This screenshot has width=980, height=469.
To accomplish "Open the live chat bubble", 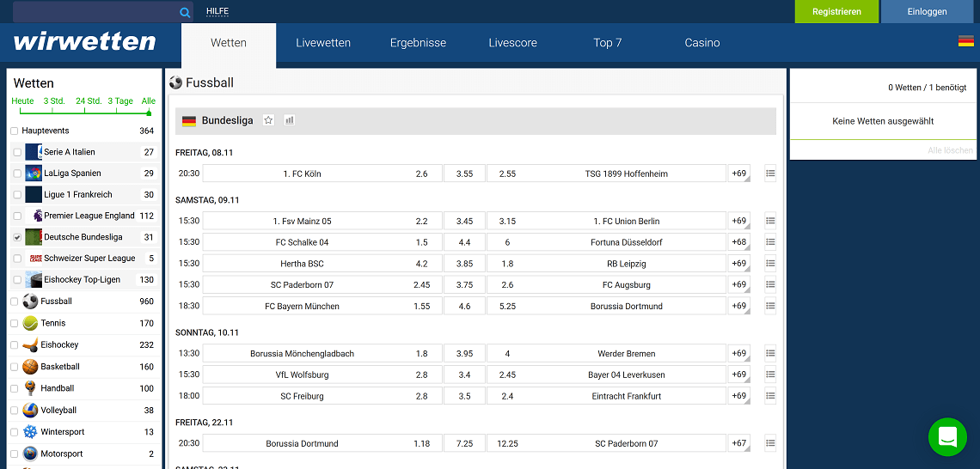I will coord(947,436).
